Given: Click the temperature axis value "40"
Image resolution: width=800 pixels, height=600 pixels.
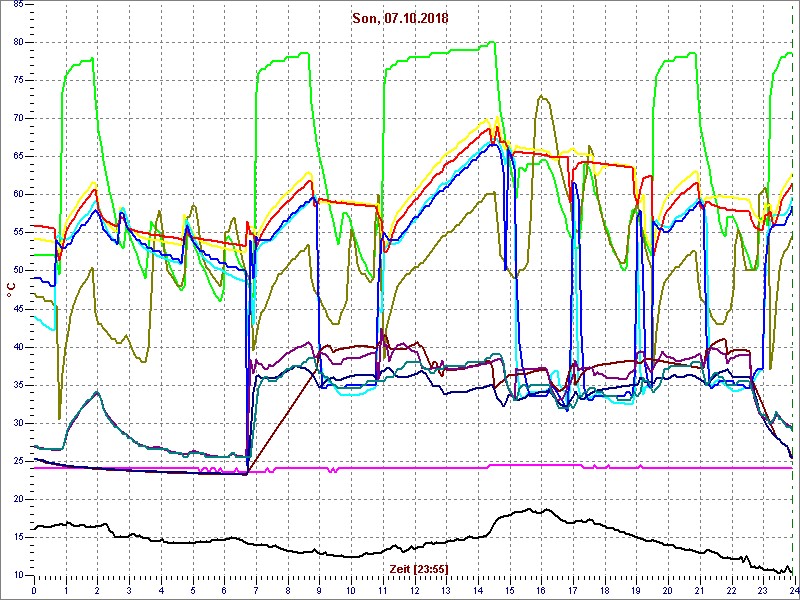Looking at the screenshot, I should click(17, 347).
